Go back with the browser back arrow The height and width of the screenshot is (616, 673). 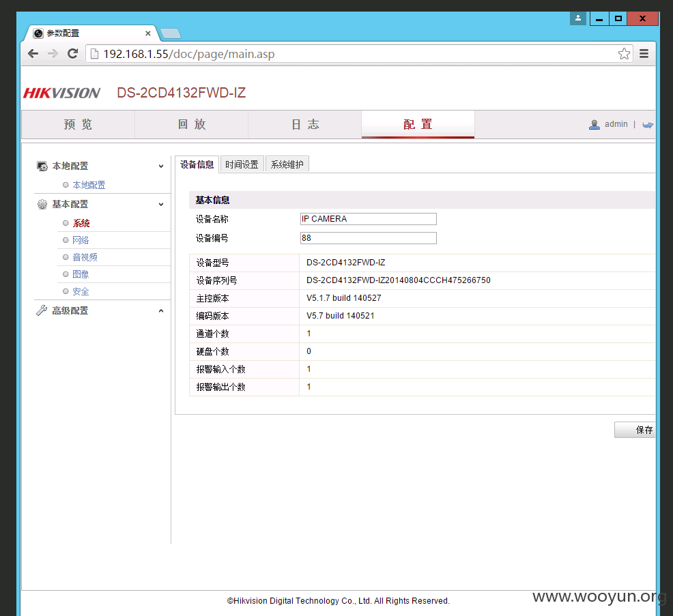(33, 54)
